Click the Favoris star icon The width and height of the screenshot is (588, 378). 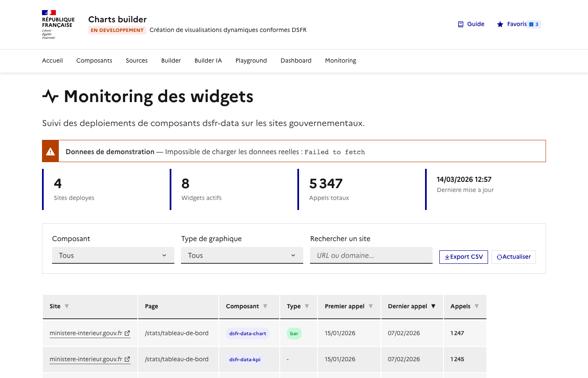500,24
